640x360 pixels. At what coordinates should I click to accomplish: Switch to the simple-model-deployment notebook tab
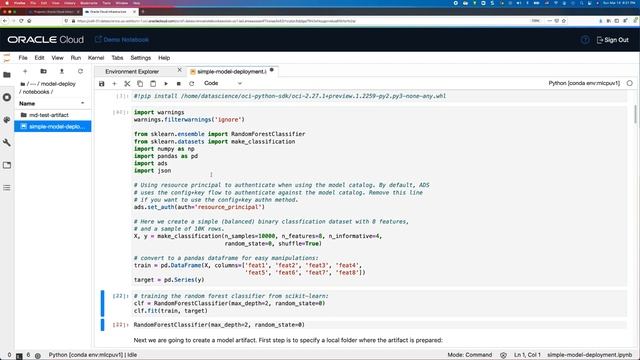(231, 71)
